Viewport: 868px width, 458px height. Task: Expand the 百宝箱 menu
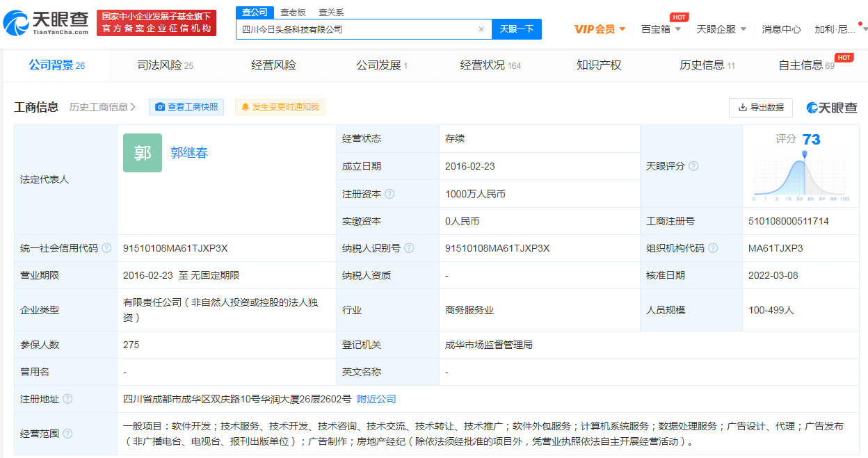(661, 29)
